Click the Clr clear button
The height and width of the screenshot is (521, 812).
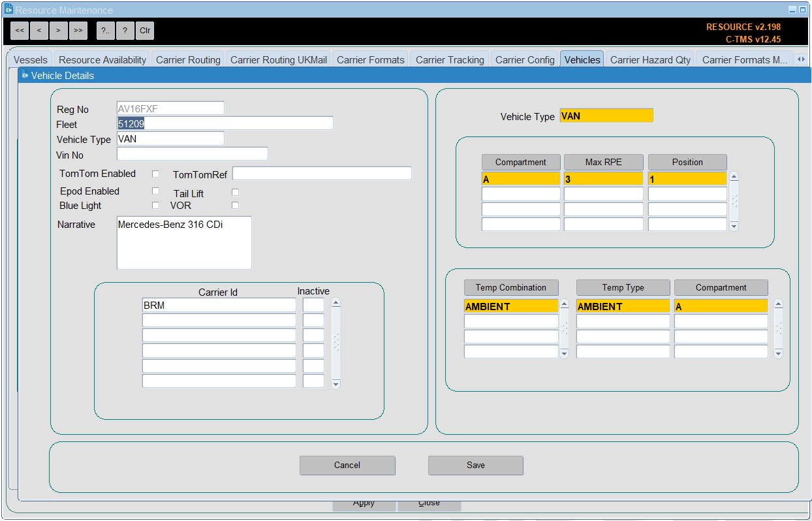pyautogui.click(x=145, y=31)
